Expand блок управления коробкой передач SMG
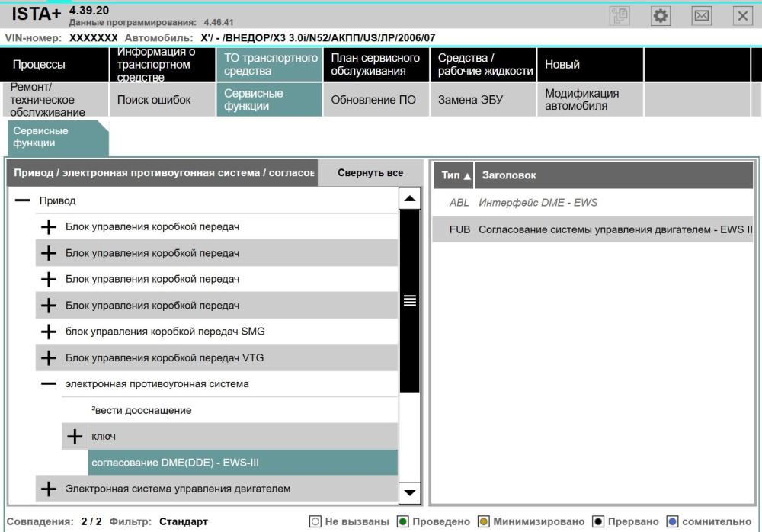This screenshot has height=532, width=762. 49,332
